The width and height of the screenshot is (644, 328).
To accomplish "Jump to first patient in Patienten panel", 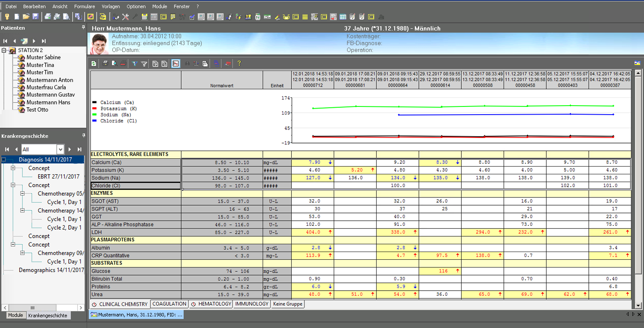I will click(6, 41).
